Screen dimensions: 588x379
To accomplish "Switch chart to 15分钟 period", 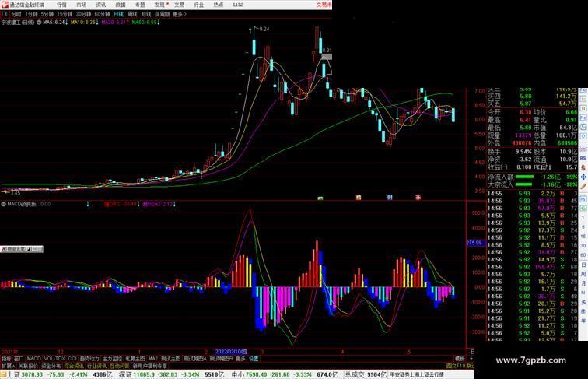I will (x=65, y=14).
